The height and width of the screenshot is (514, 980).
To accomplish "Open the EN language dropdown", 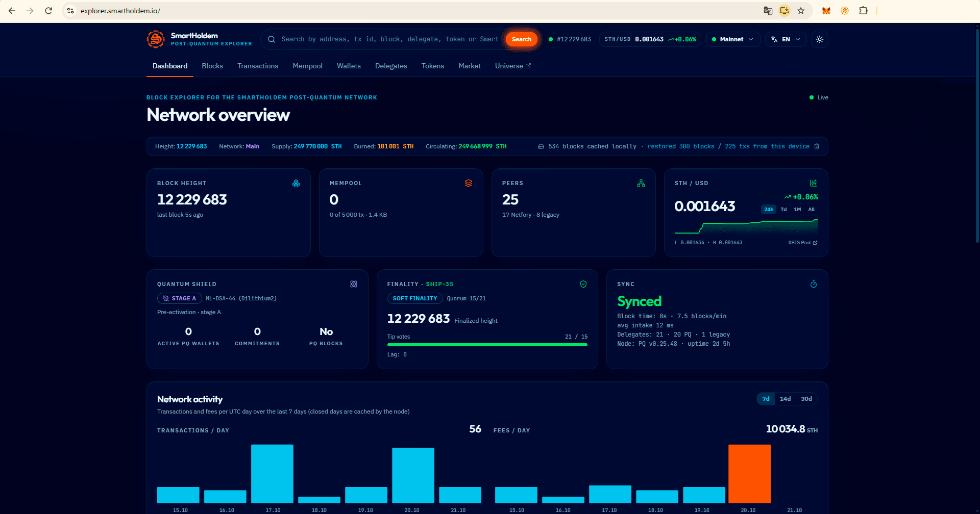I will click(x=786, y=39).
